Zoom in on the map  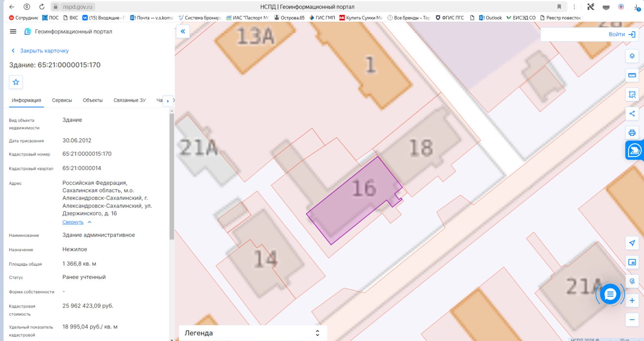pos(632,301)
